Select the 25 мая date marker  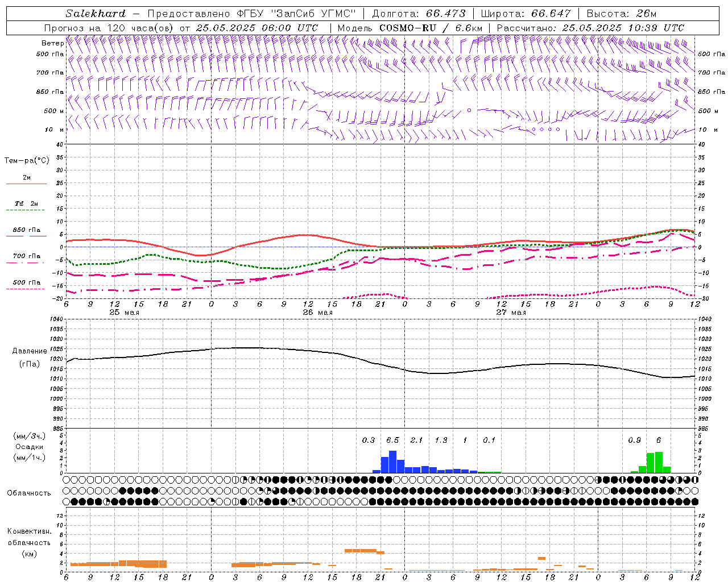[x=124, y=313]
